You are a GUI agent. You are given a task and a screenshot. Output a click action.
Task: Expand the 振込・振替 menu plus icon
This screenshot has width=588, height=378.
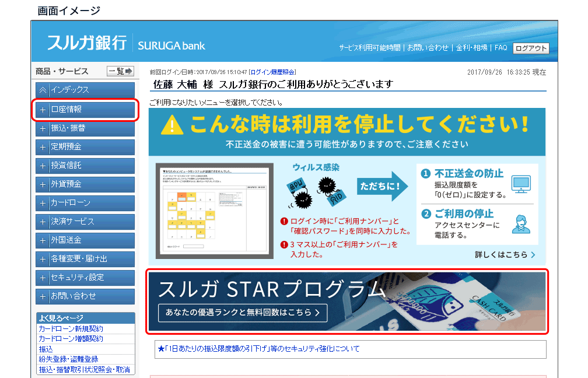(x=43, y=128)
